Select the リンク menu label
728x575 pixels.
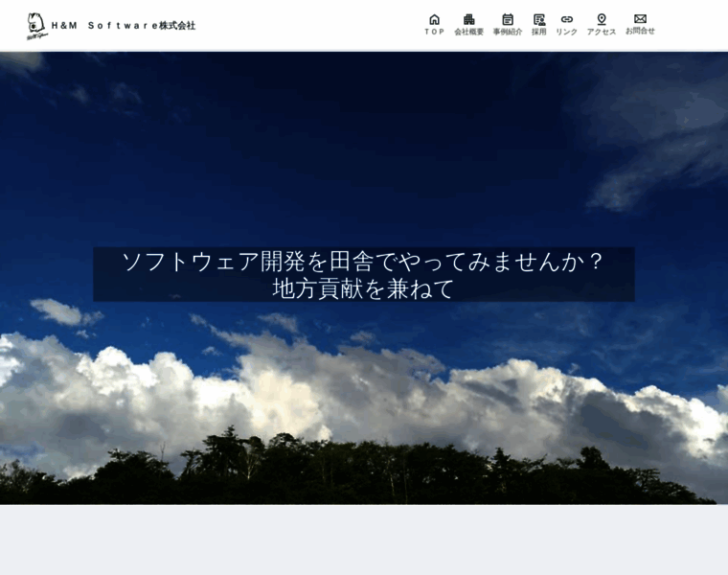tap(566, 32)
